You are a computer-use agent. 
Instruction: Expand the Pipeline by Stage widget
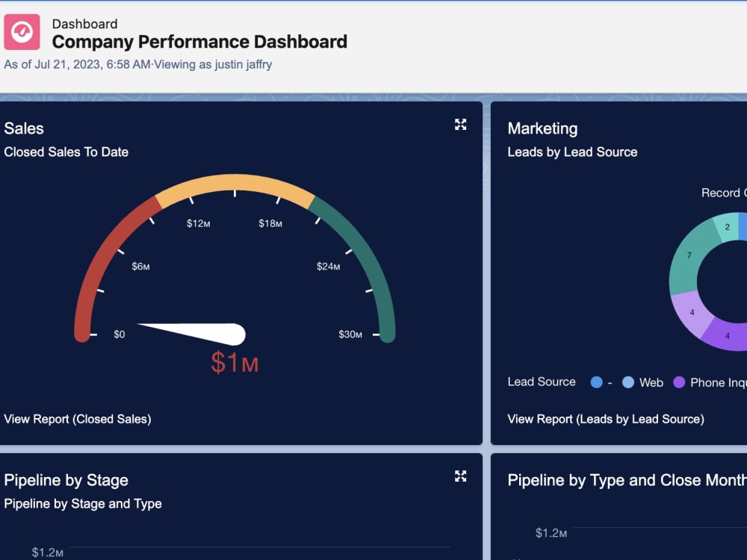[x=460, y=476]
